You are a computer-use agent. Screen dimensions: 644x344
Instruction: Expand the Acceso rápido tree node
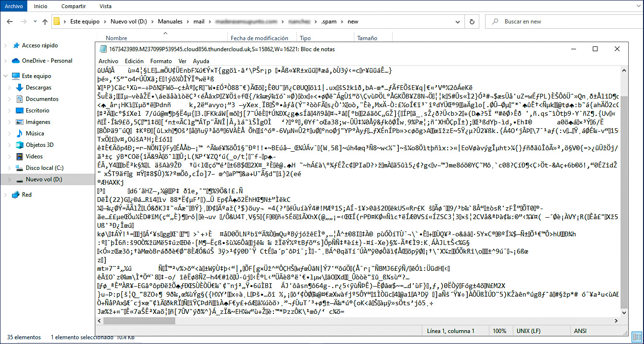coord(6,45)
